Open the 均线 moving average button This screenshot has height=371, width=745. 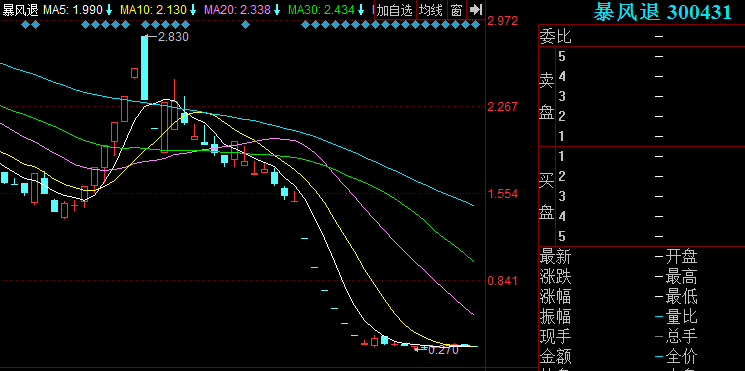click(x=431, y=10)
